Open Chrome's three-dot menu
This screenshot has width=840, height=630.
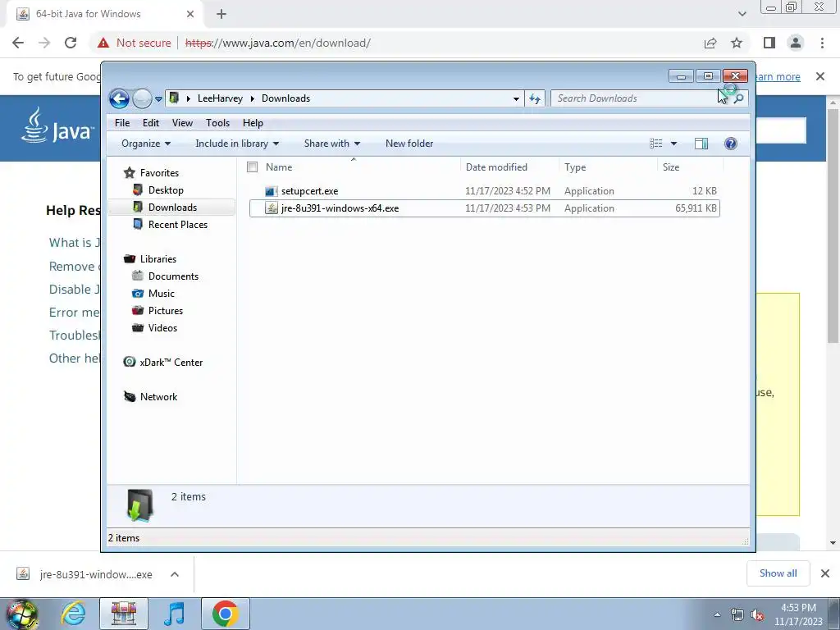tap(822, 43)
